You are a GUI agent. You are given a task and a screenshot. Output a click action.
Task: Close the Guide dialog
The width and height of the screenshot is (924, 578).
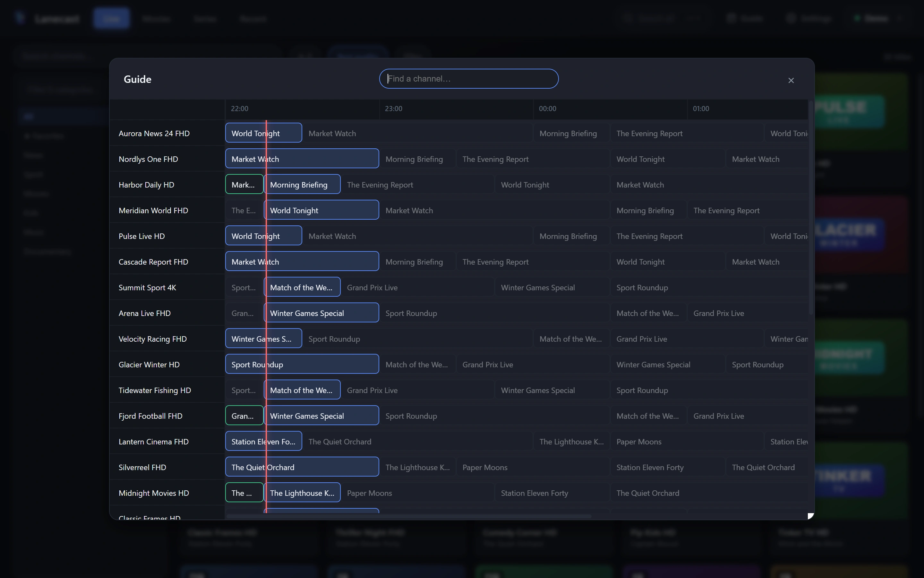791,80
